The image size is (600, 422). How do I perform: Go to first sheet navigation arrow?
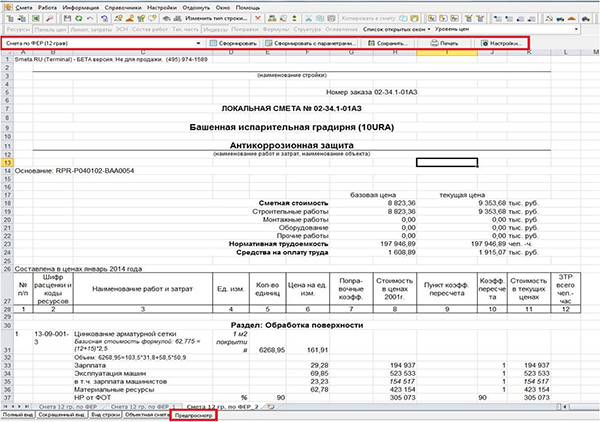pyautogui.click(x=5, y=407)
